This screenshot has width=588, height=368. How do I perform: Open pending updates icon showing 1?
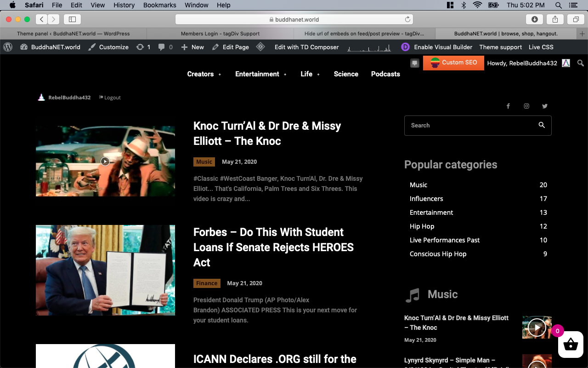tap(140, 47)
